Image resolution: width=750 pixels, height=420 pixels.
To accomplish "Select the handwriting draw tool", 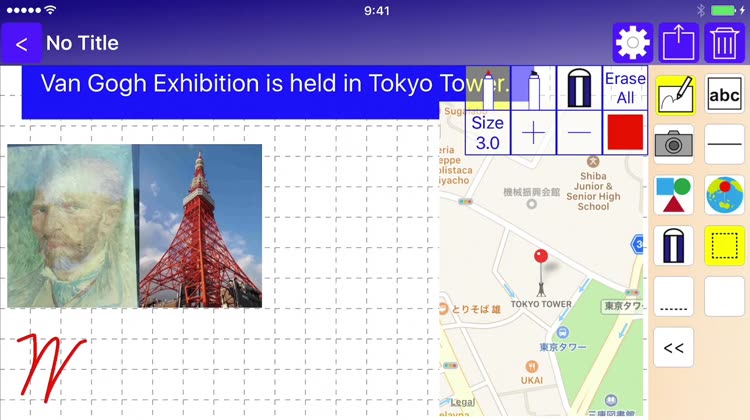I will 674,95.
